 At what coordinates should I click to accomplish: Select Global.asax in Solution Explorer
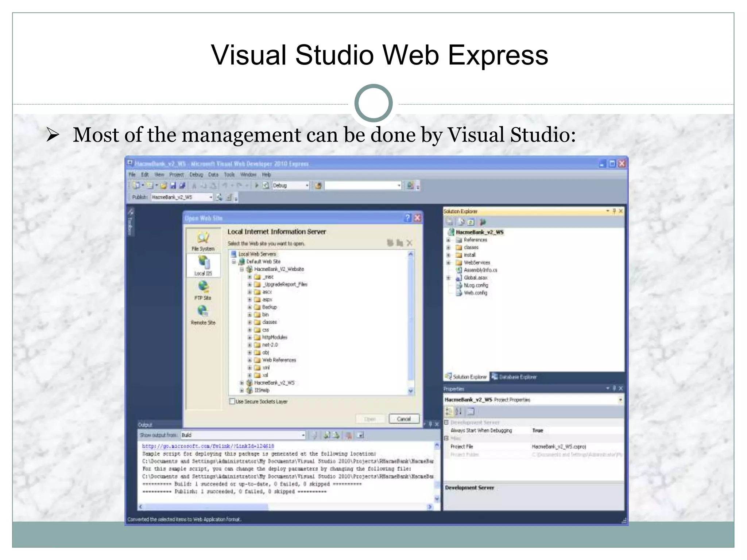[476, 278]
